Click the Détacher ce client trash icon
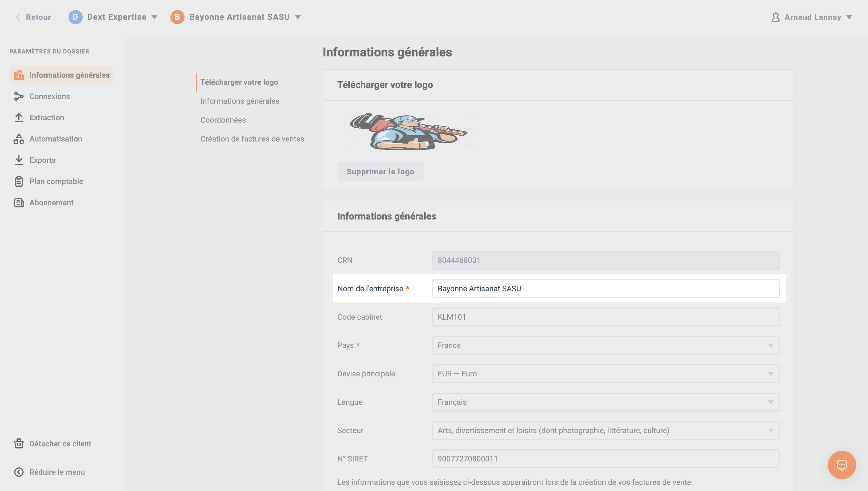868x491 pixels. click(x=19, y=443)
